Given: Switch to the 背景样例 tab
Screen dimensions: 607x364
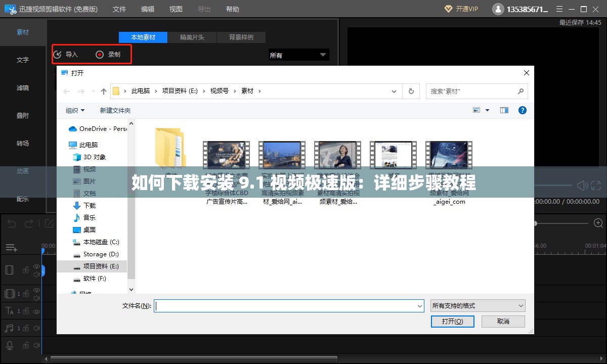Looking at the screenshot, I should [x=241, y=37].
